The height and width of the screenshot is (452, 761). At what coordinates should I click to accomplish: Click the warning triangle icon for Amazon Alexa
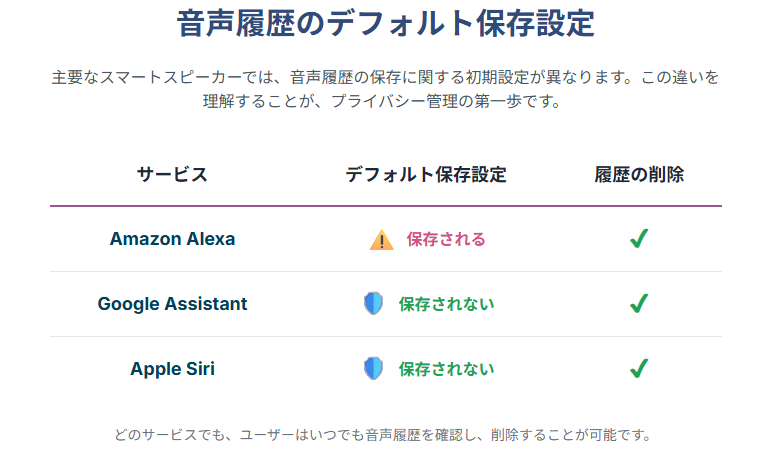[381, 239]
